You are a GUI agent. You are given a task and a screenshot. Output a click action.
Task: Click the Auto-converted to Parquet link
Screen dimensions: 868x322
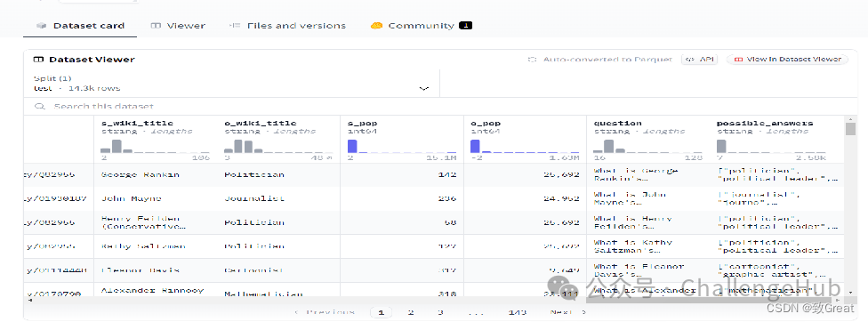600,60
